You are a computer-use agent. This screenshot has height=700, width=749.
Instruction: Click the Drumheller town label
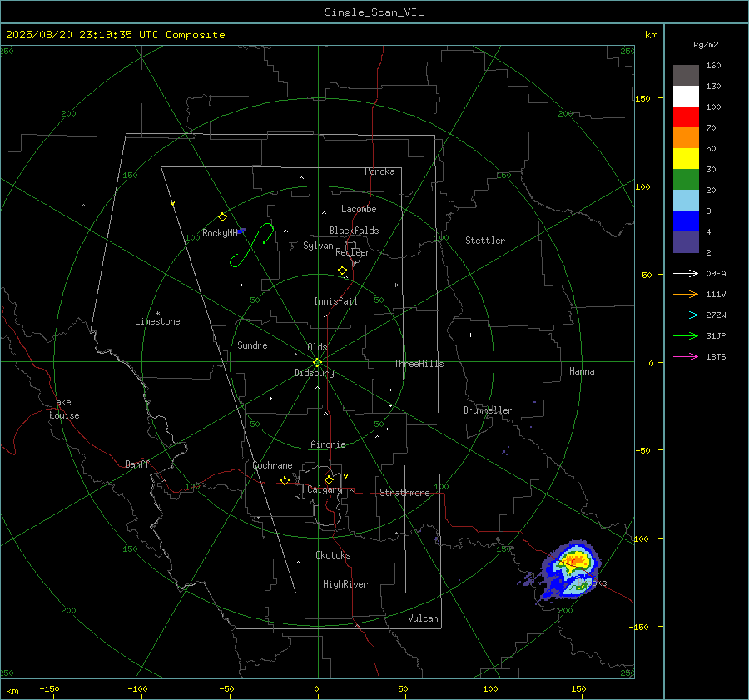tap(488, 410)
